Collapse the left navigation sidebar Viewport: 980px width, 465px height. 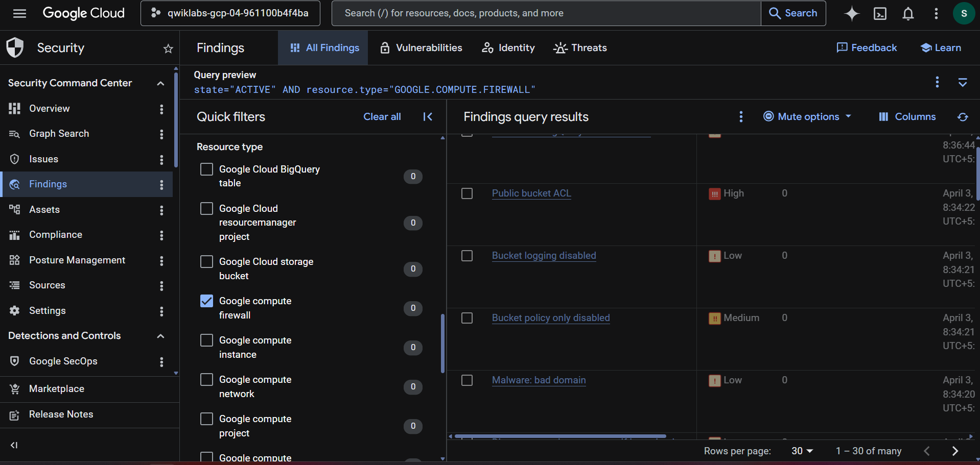pos(14,445)
